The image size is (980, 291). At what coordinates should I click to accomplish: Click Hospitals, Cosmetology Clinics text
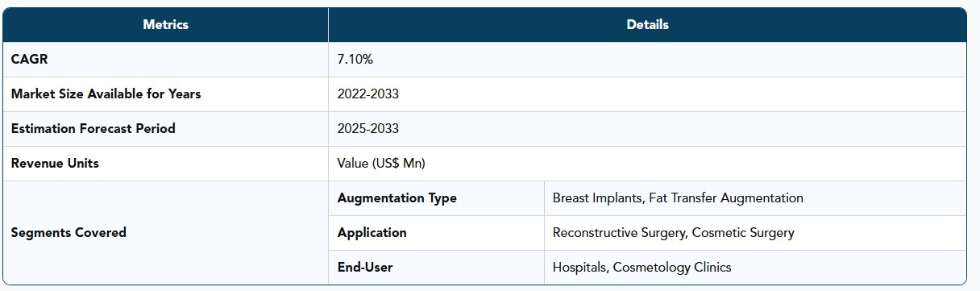(x=642, y=267)
